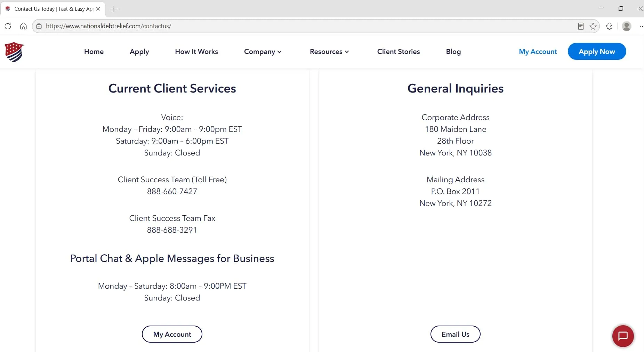Image resolution: width=644 pixels, height=352 pixels.
Task: Click Monday - Friday voice hours line
Action: (172, 129)
